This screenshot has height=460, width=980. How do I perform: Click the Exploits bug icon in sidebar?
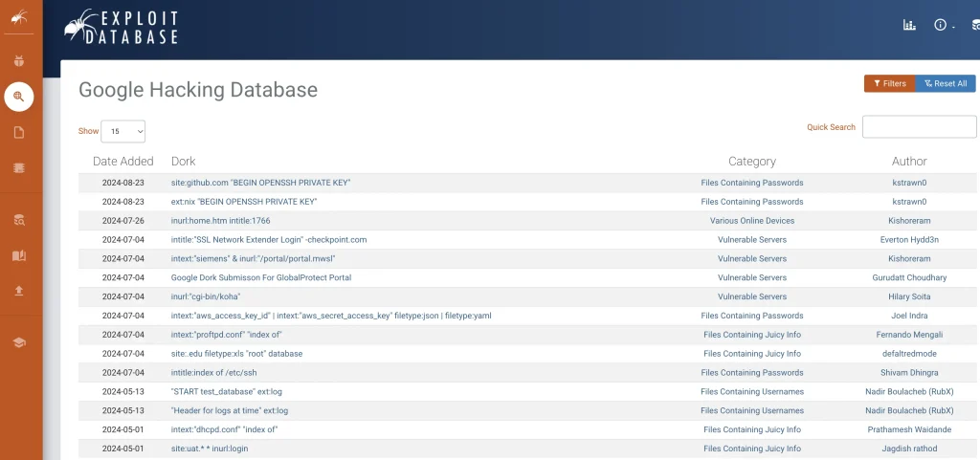18,61
